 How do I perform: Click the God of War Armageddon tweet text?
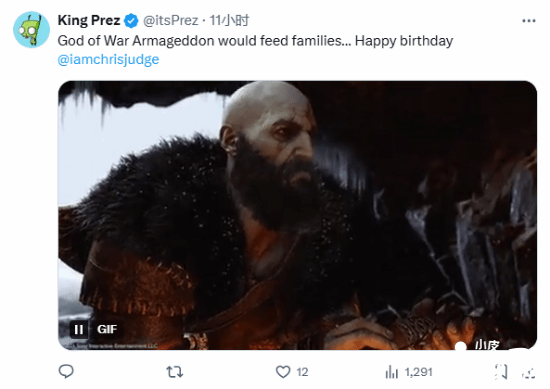tap(255, 41)
